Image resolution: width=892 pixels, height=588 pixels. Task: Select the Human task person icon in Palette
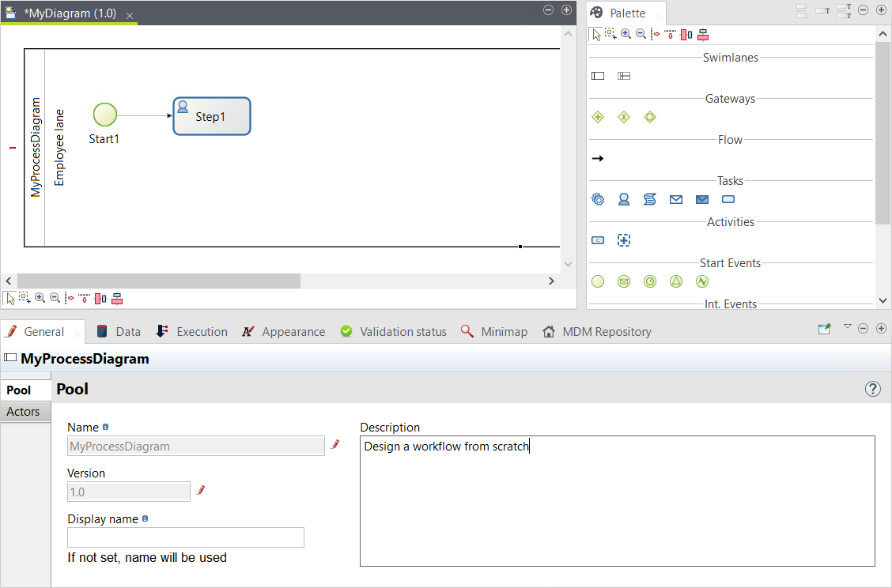[624, 199]
